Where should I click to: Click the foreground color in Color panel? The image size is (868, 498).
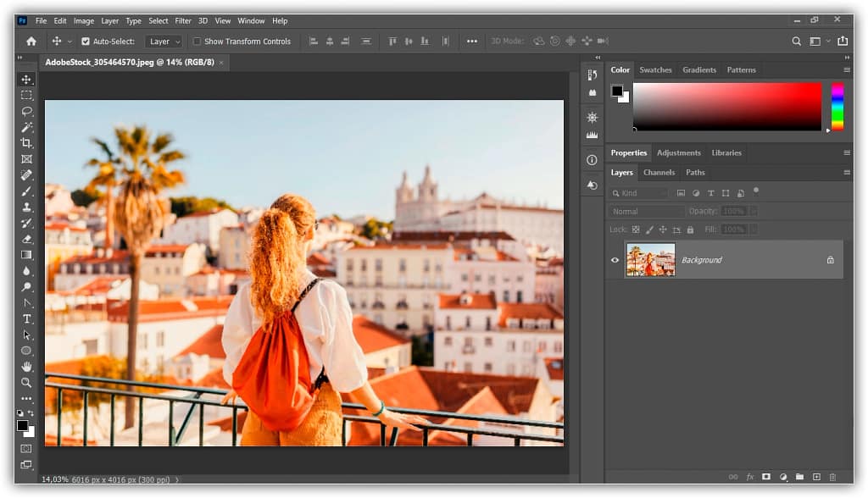[x=617, y=91]
